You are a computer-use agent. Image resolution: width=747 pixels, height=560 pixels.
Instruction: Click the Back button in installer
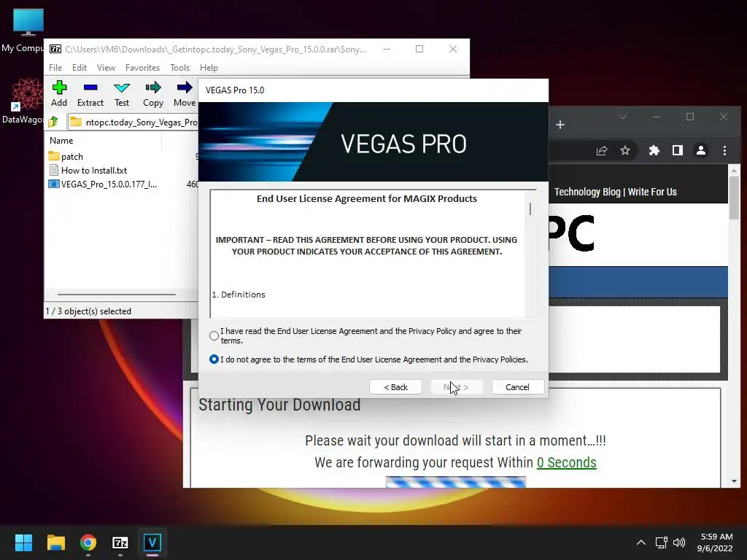click(x=395, y=387)
